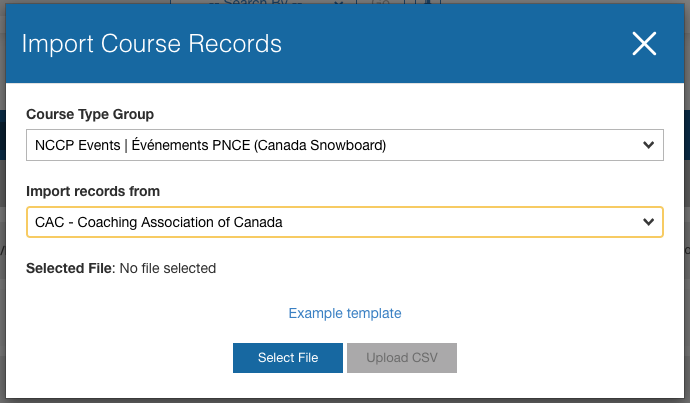The width and height of the screenshot is (690, 403).
Task: Expand the Import records from chevron
Action: [x=647, y=222]
